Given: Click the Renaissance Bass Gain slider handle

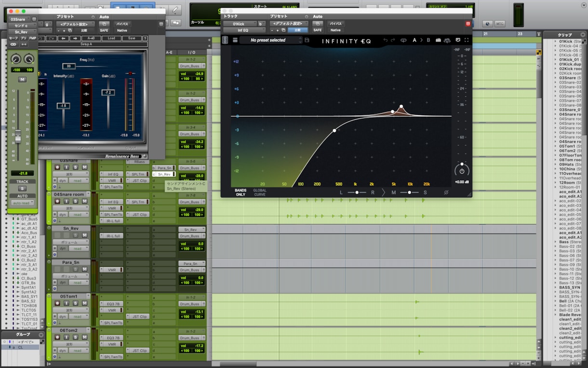Looking at the screenshot, I should [x=108, y=92].
